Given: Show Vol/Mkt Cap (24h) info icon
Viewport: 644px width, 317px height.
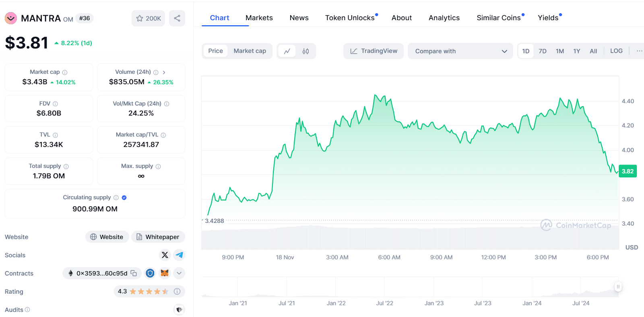Looking at the screenshot, I should click(x=167, y=104).
